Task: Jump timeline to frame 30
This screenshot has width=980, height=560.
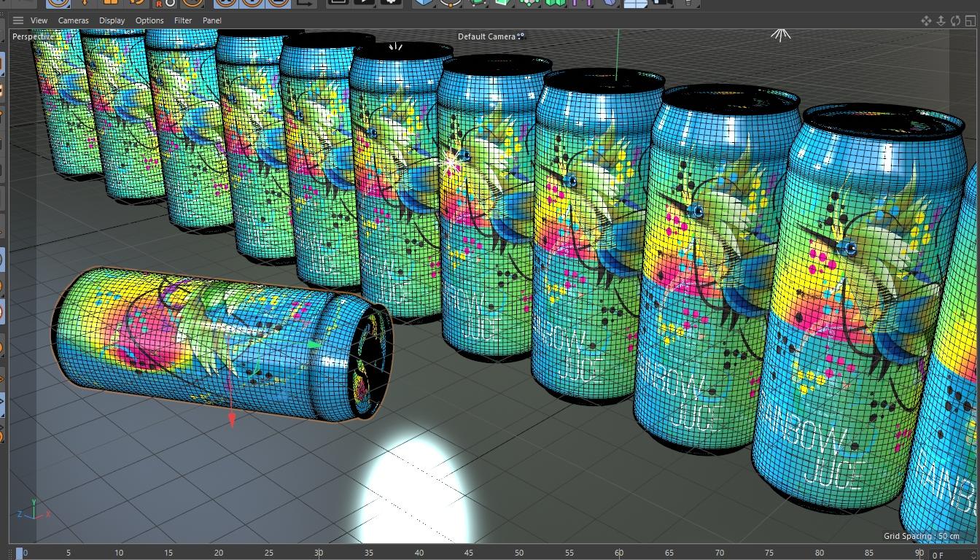Action: (x=319, y=553)
